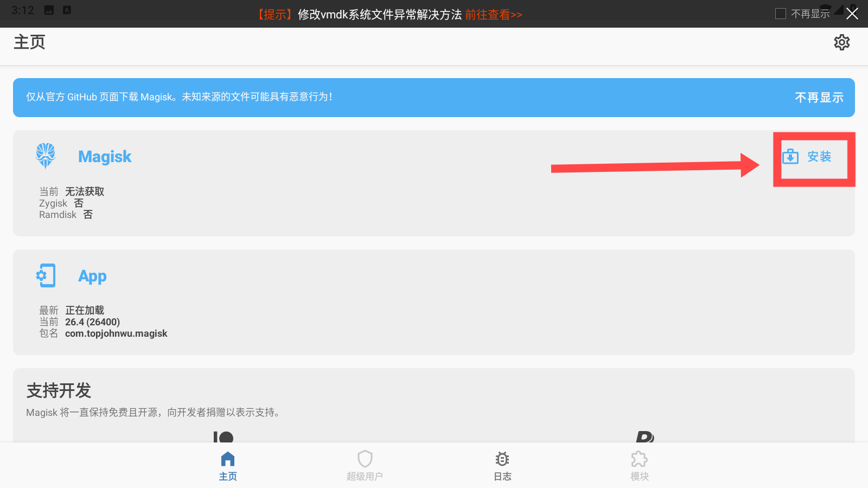This screenshot has width=868, height=488.
Task: Tap the 安装 install button
Action: click(814, 159)
